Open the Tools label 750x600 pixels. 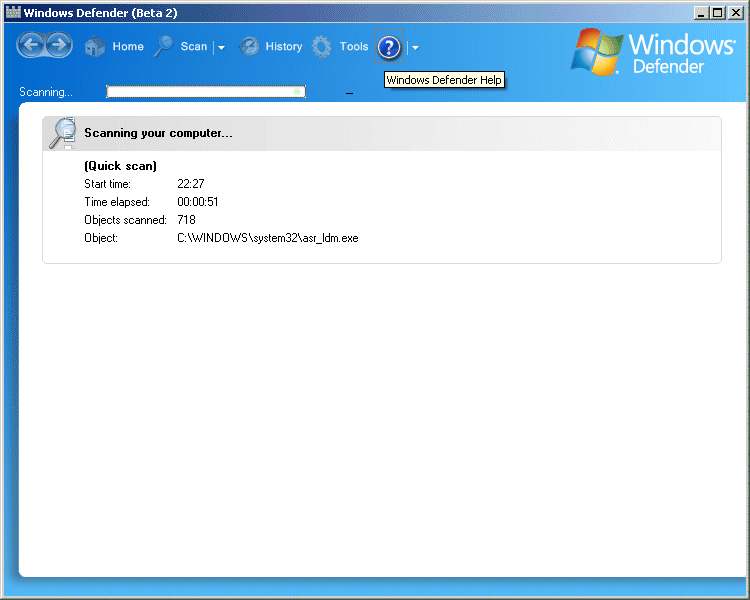[354, 46]
